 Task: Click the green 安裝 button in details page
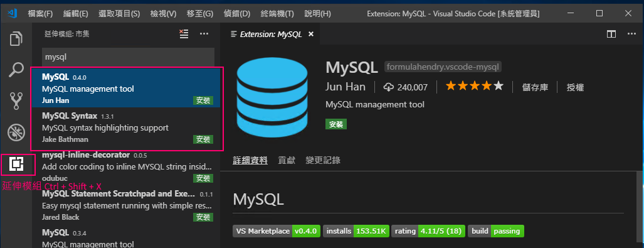336,124
